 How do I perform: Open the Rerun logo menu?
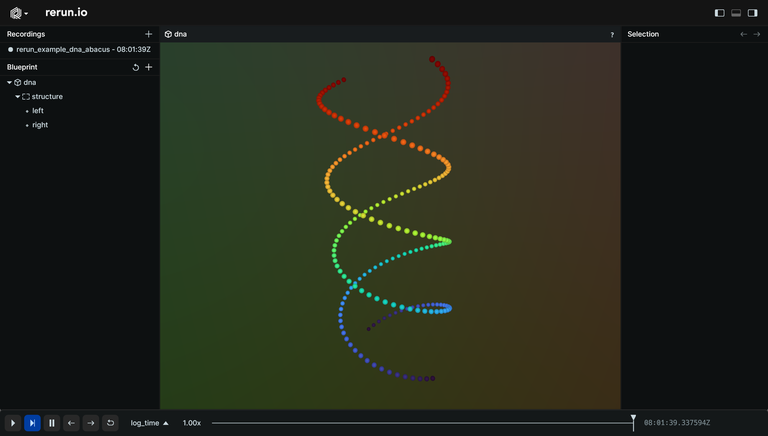[x=18, y=13]
